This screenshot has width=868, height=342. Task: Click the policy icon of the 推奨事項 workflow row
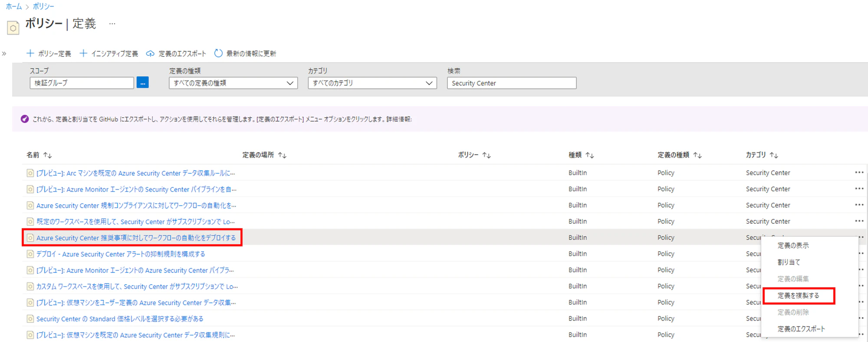30,238
